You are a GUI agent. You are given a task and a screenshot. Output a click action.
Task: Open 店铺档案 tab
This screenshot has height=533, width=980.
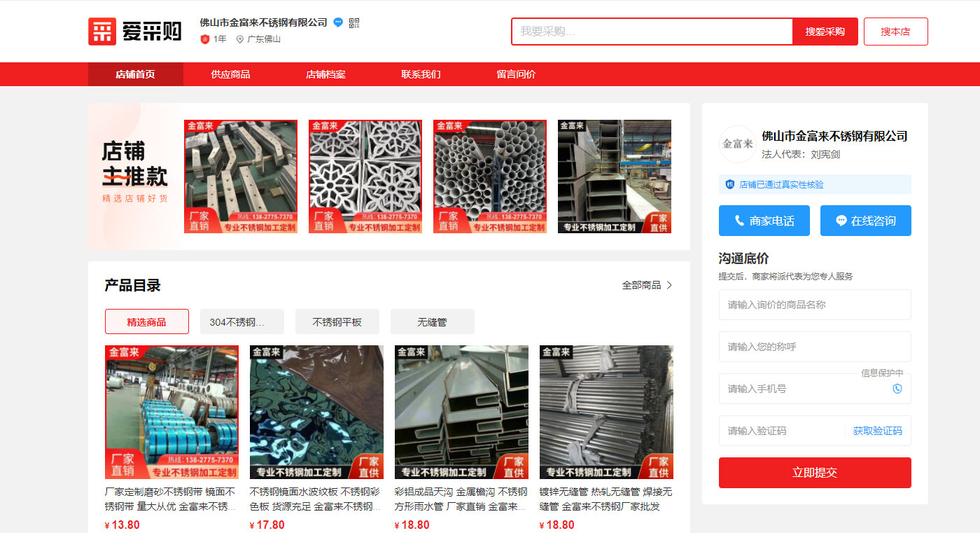tap(326, 74)
